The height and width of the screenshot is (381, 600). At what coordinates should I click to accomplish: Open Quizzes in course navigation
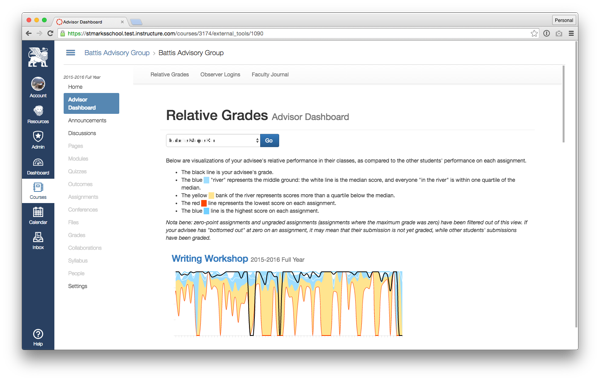pos(77,171)
